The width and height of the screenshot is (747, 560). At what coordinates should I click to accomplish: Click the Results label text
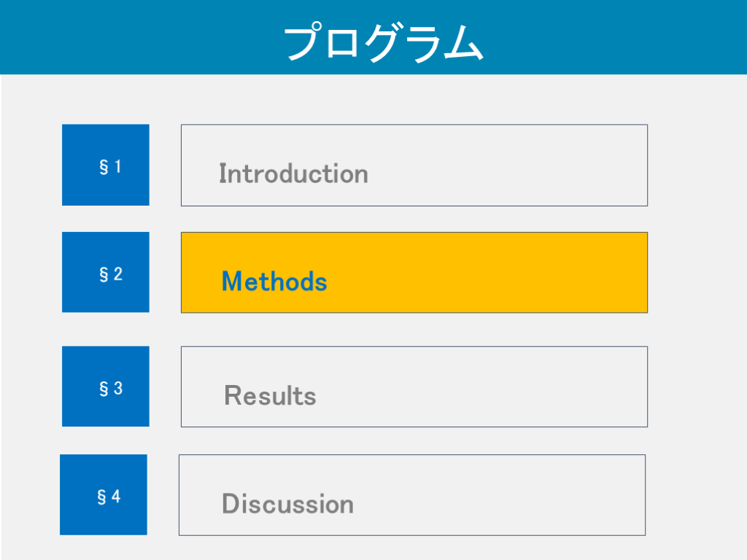tap(270, 395)
